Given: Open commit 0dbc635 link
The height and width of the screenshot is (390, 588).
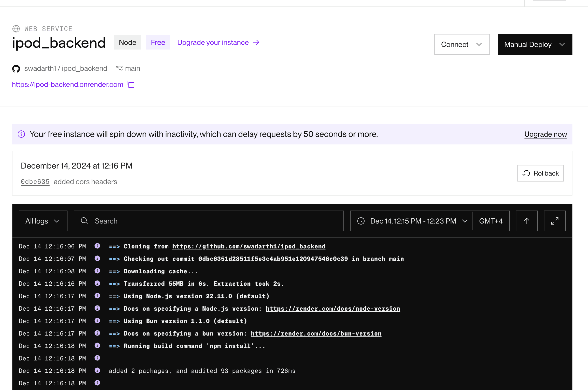Looking at the screenshot, I should coord(35,182).
